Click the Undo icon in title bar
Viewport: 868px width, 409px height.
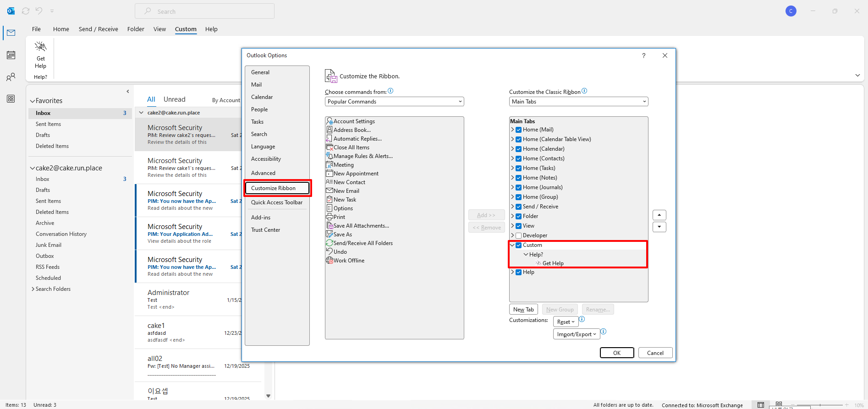[39, 11]
